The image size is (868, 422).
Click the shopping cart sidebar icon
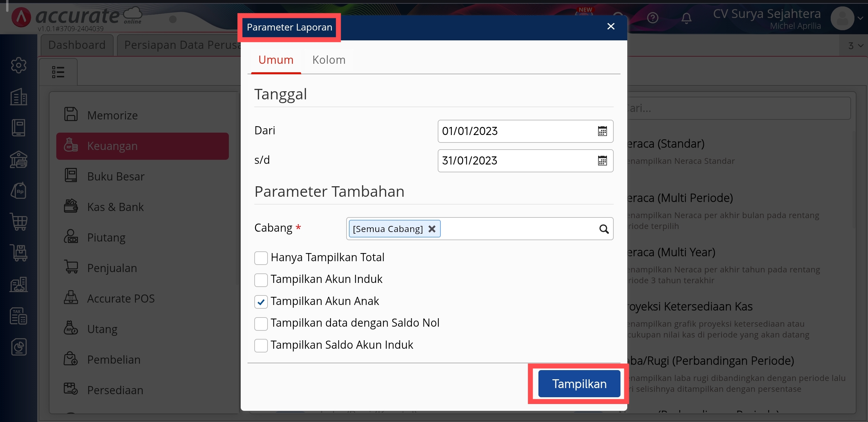point(19,222)
